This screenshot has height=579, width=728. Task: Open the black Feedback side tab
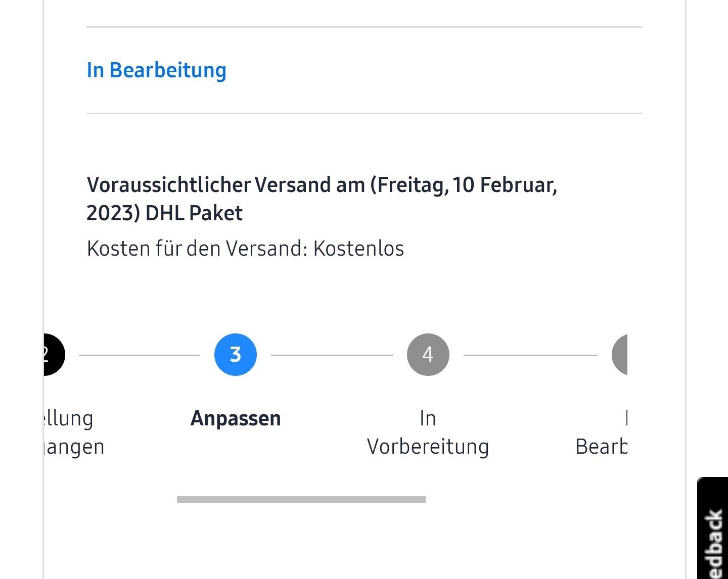(x=713, y=536)
